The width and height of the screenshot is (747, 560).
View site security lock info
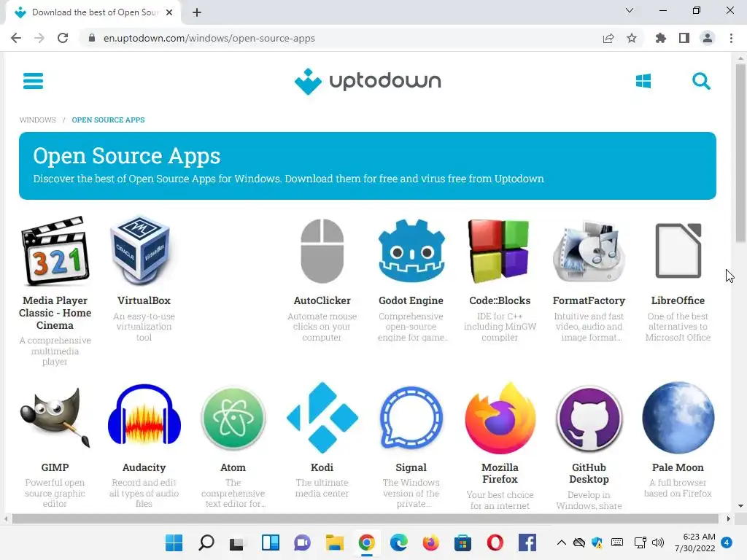91,38
